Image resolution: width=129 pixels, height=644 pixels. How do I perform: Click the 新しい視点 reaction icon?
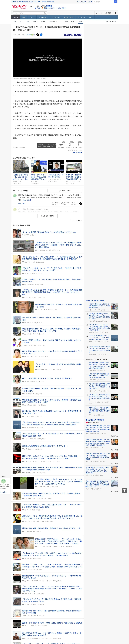point(79,145)
